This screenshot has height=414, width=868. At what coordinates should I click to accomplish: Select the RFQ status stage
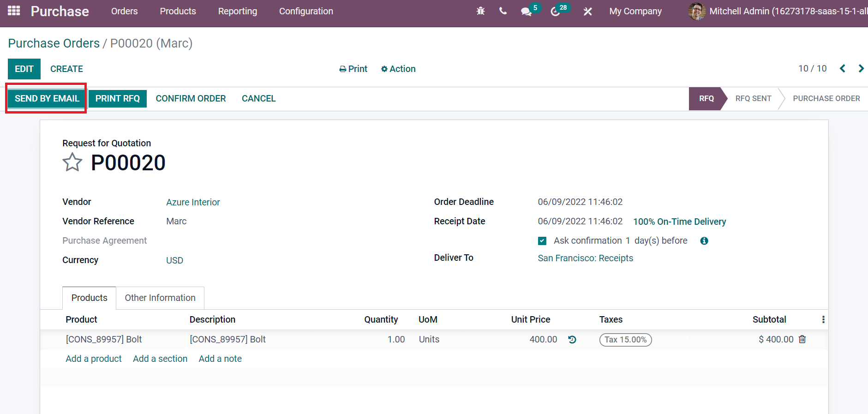click(x=706, y=98)
